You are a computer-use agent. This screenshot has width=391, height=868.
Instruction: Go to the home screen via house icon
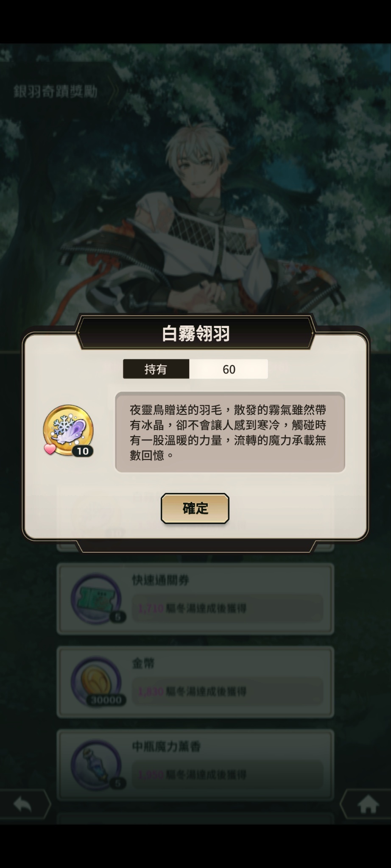click(368, 804)
